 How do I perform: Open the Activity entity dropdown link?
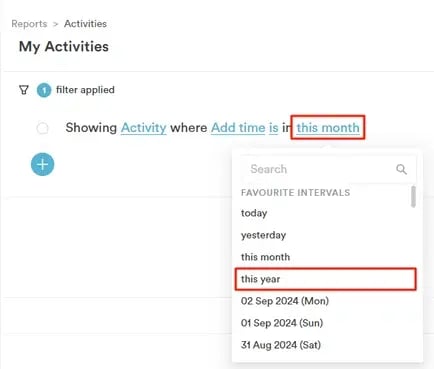coord(144,128)
